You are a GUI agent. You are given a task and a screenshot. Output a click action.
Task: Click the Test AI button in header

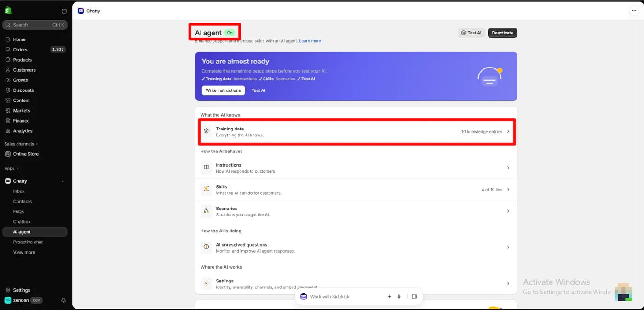pyautogui.click(x=471, y=33)
